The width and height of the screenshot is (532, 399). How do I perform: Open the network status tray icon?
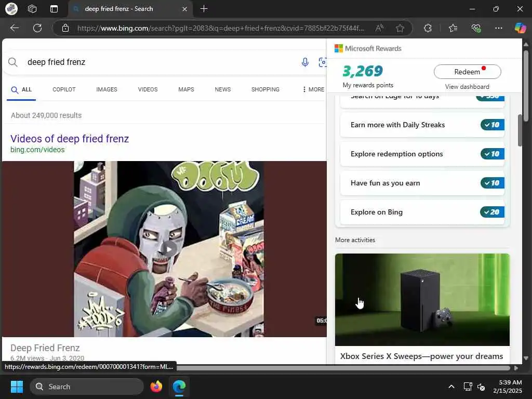coord(468,387)
